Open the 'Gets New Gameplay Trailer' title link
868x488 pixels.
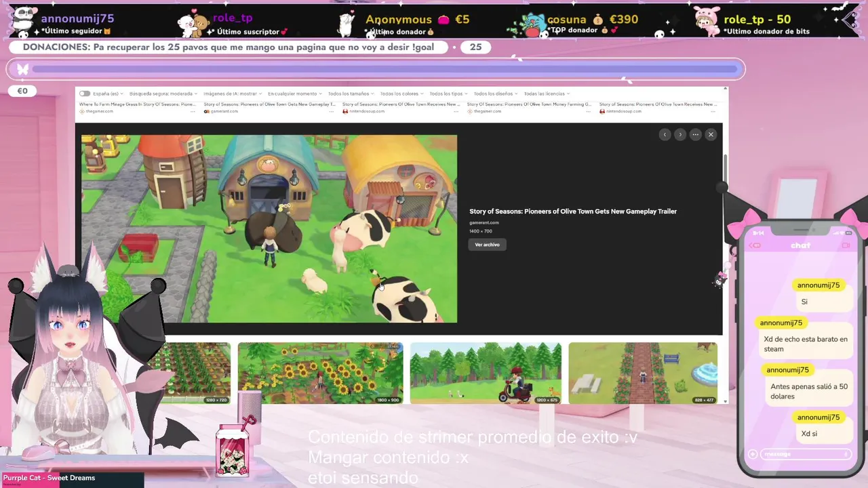pos(573,211)
